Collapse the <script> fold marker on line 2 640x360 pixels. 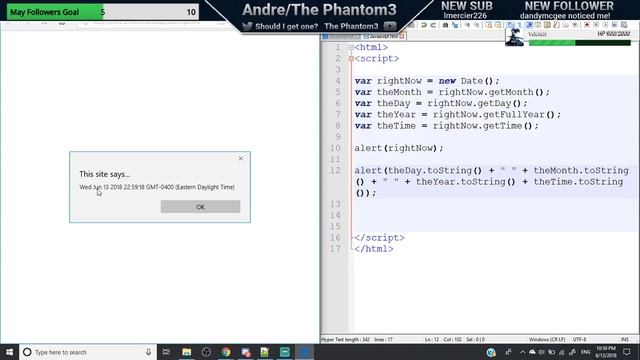pos(351,59)
